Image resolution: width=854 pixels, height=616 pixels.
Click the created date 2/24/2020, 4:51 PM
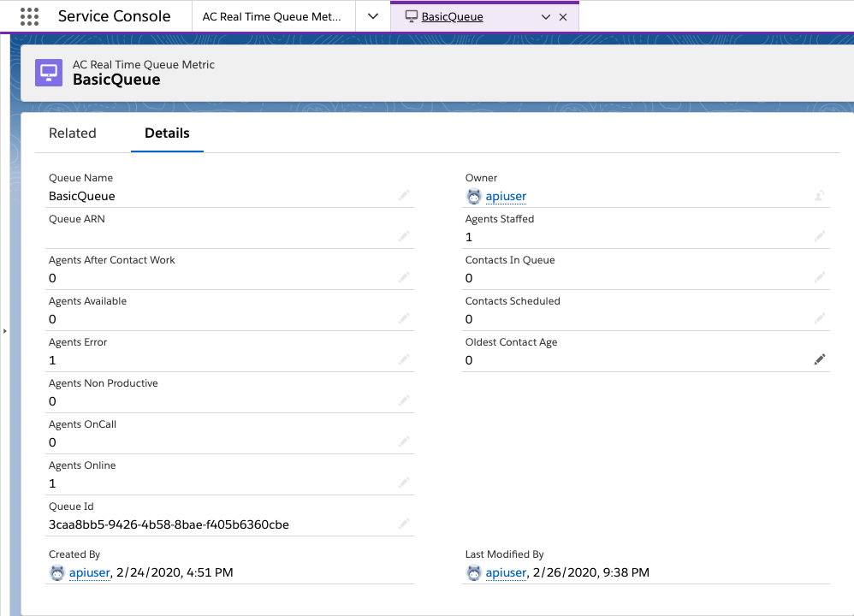coord(175,572)
